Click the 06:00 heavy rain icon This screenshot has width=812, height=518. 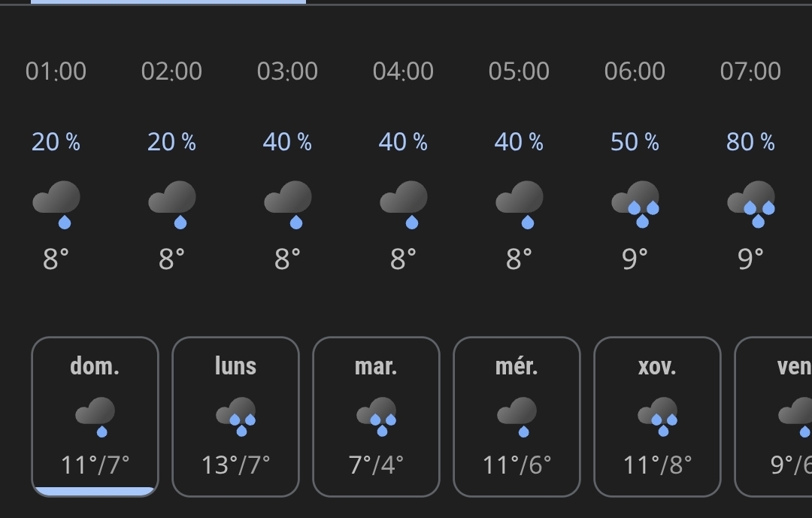[x=635, y=204]
